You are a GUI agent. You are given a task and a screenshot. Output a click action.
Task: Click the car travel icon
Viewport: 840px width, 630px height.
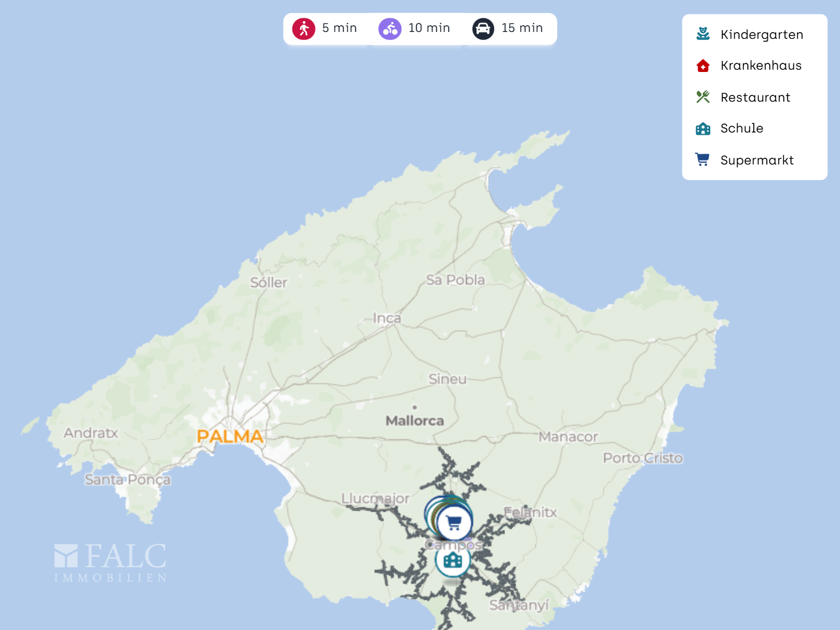483,28
